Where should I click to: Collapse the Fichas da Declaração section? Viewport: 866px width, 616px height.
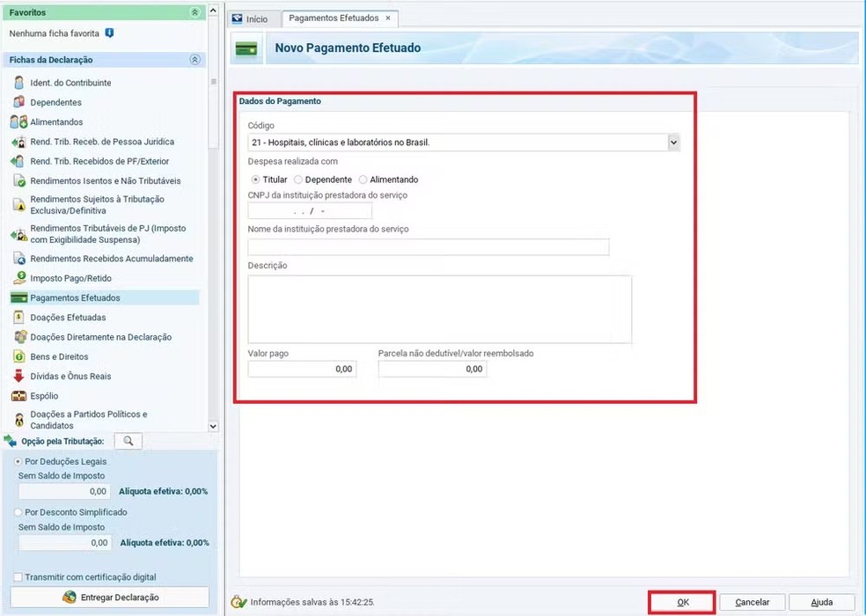coord(194,60)
